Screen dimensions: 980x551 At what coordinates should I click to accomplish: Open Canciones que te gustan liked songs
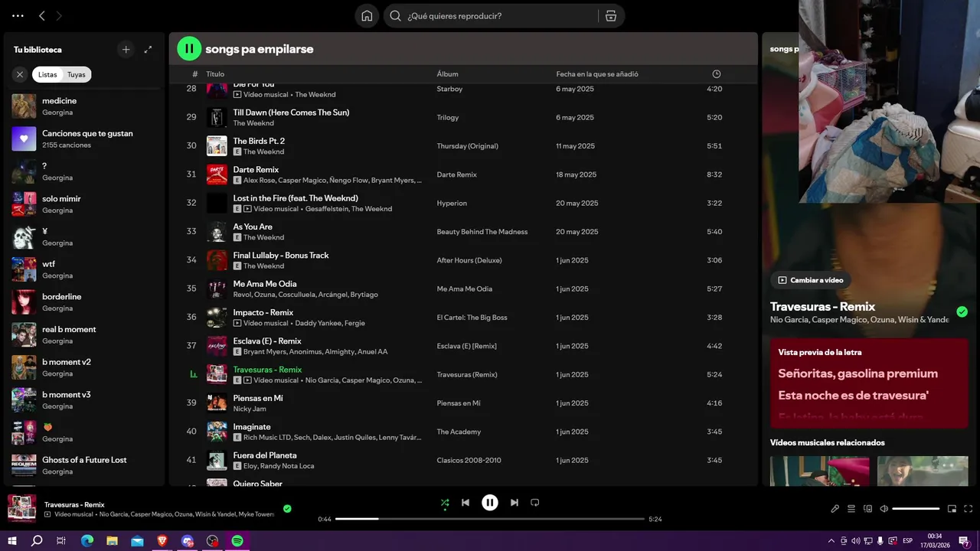pyautogui.click(x=84, y=139)
